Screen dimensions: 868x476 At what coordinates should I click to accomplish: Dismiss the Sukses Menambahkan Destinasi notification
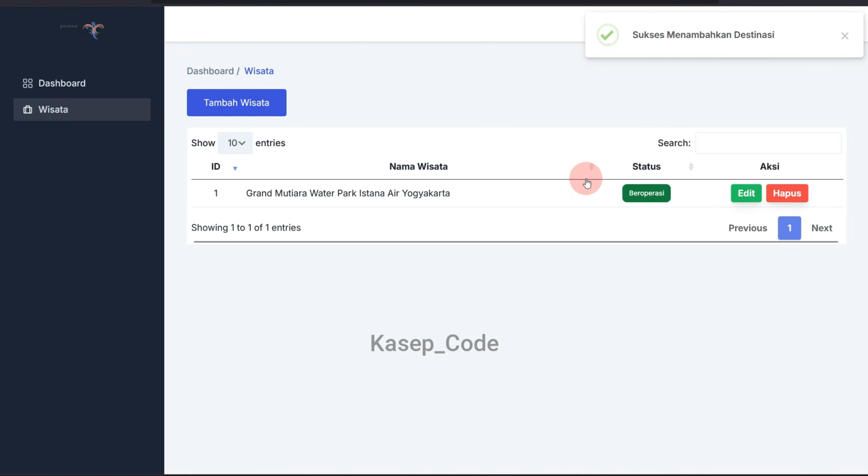[844, 36]
